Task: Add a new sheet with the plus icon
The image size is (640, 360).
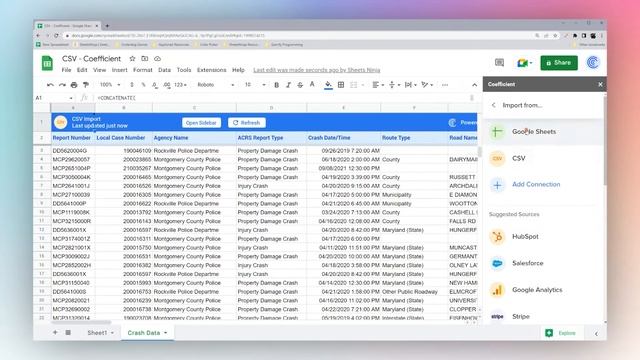Action: point(55,333)
